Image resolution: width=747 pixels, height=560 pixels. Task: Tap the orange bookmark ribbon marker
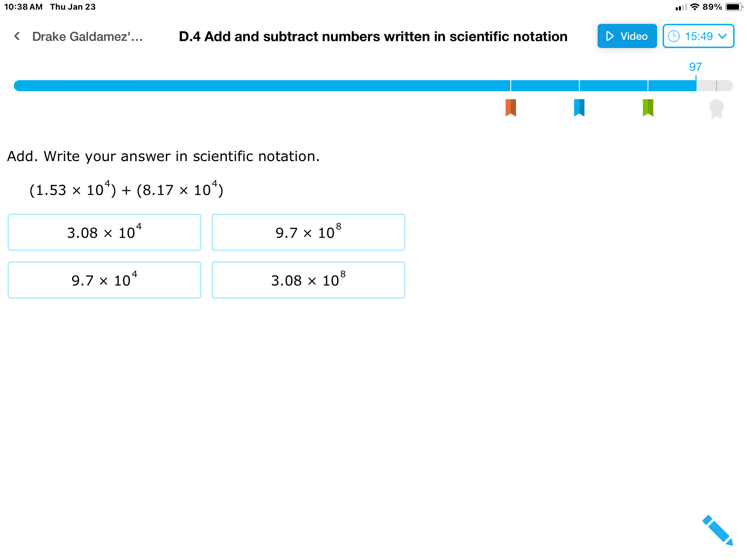pos(510,108)
